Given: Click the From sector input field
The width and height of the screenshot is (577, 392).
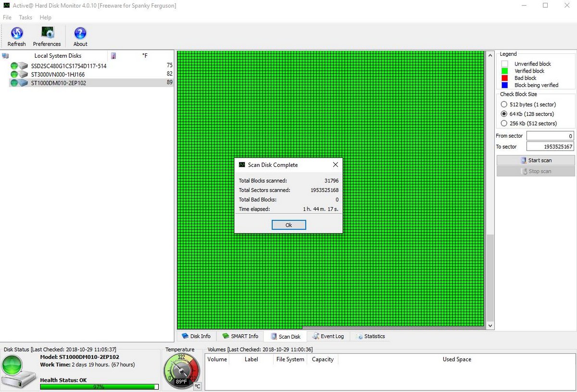Looking at the screenshot, I should coord(550,136).
